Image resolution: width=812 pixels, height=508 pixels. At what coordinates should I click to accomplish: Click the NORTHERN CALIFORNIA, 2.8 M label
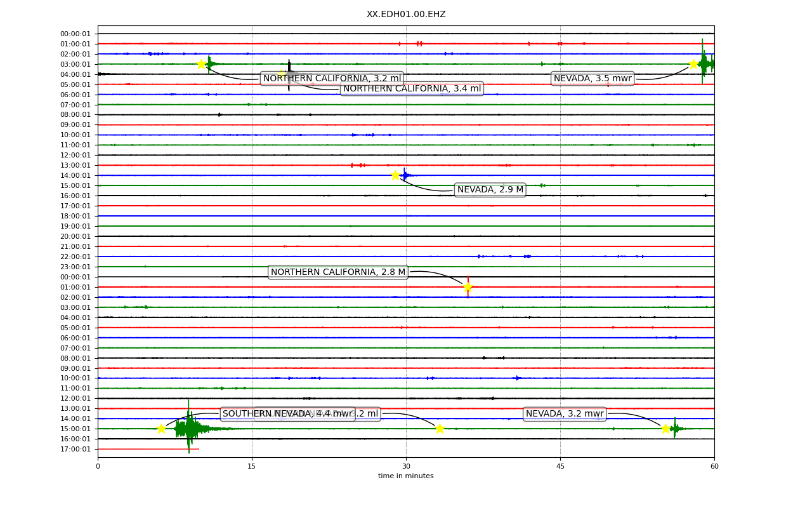click(338, 272)
